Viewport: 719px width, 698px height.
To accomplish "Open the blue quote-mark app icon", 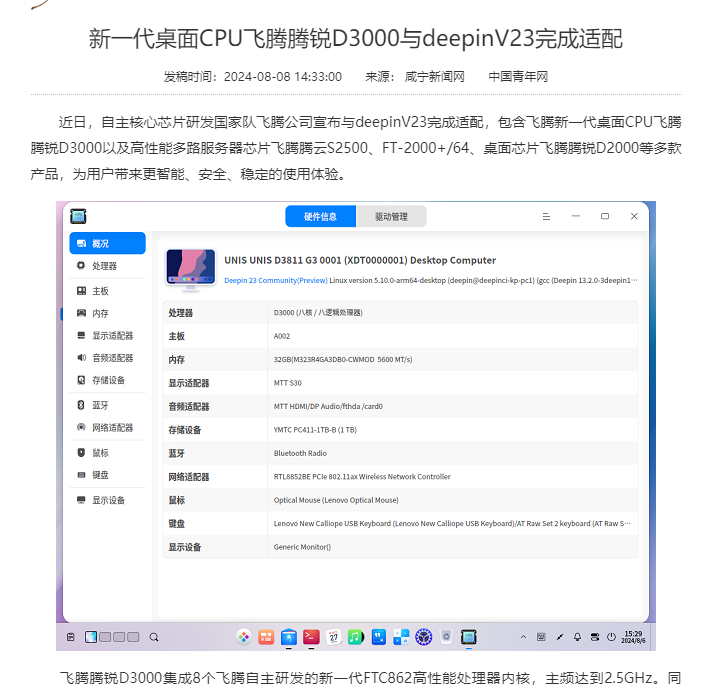I will pyautogui.click(x=379, y=637).
